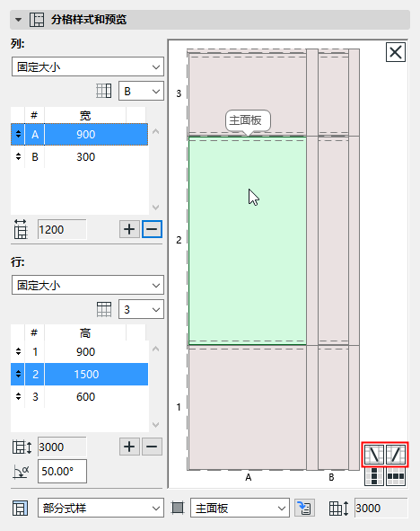
Task: Click the bottom height icon beside 3000
Action: click(339, 508)
